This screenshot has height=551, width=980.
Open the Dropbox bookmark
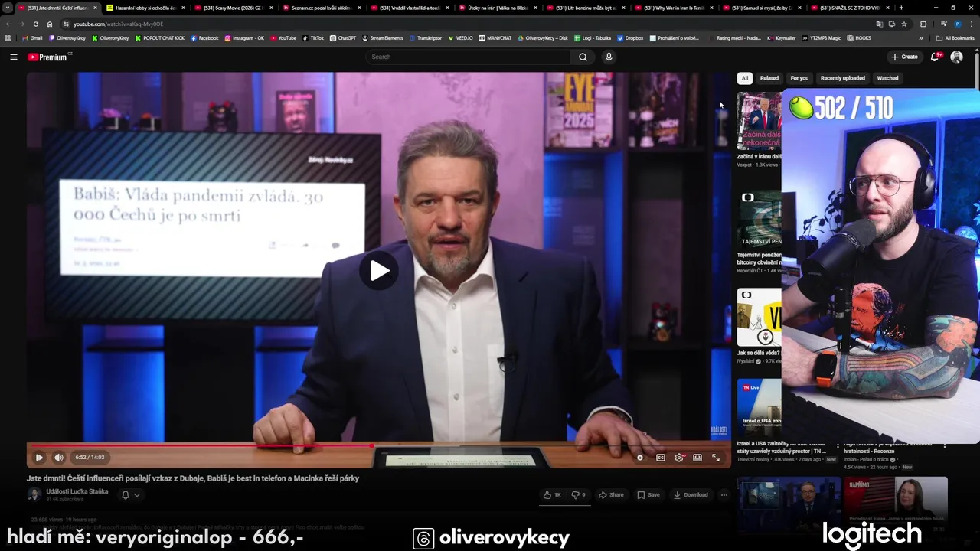[x=630, y=38]
